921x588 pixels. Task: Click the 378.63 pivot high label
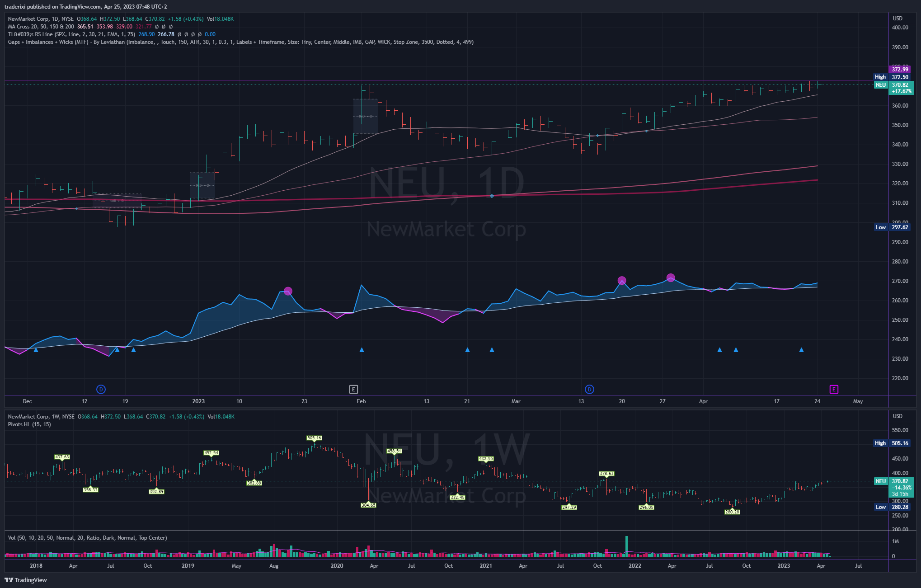point(606,474)
